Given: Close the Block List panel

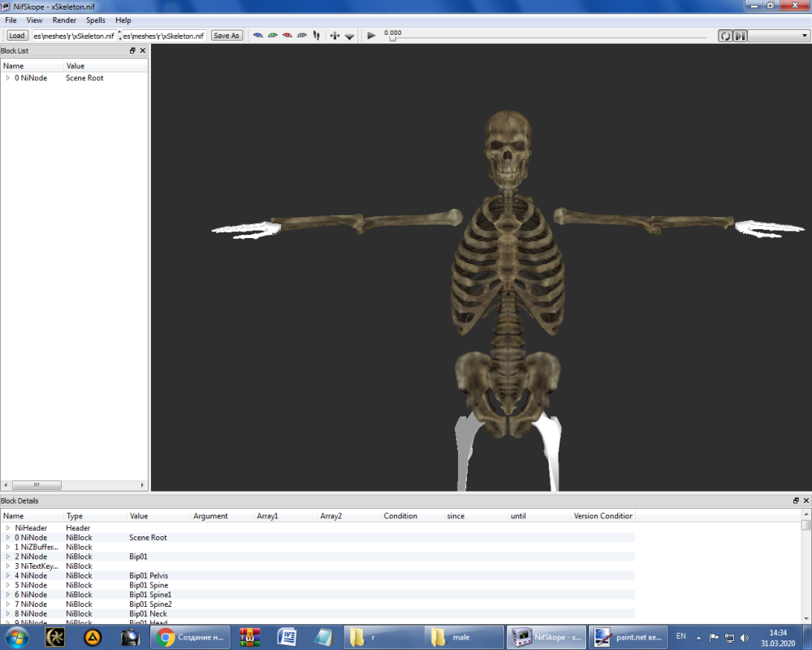Looking at the screenshot, I should (x=143, y=50).
